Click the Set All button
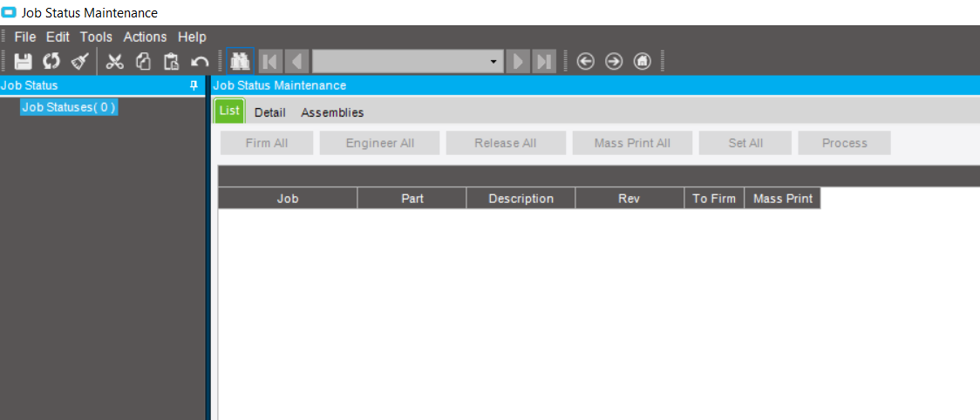This screenshot has height=420, width=980. (x=745, y=143)
